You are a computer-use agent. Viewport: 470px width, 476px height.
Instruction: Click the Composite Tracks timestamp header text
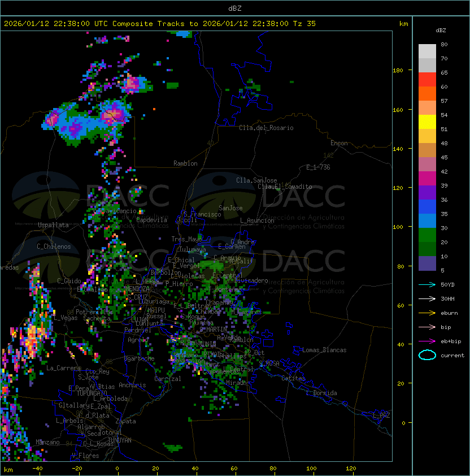pos(160,24)
